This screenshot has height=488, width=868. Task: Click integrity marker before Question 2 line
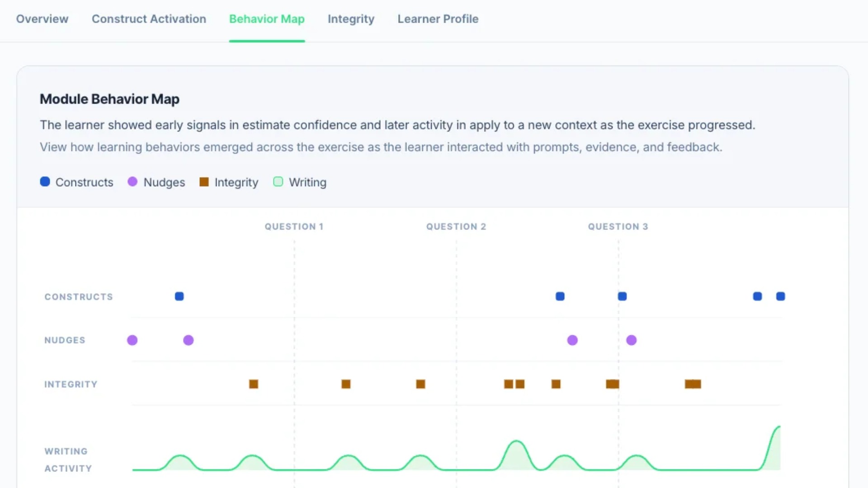420,384
